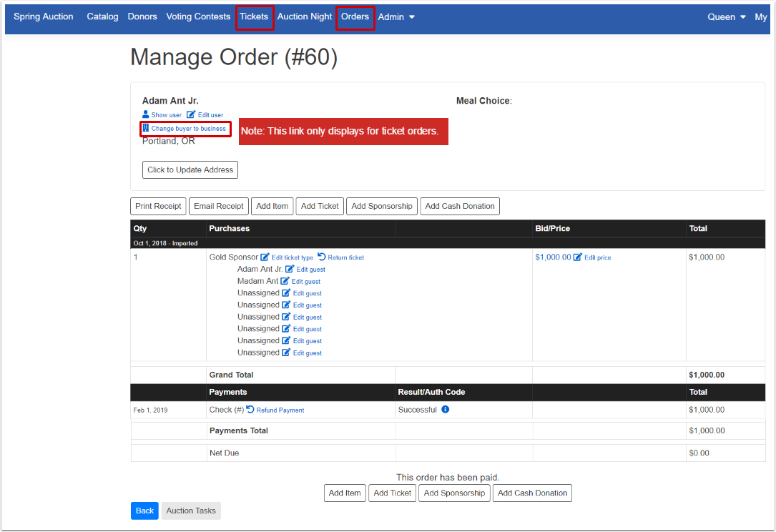Image resolution: width=776 pixels, height=532 pixels.
Task: Click the edit pencil next to Madam Ant
Action: (285, 280)
